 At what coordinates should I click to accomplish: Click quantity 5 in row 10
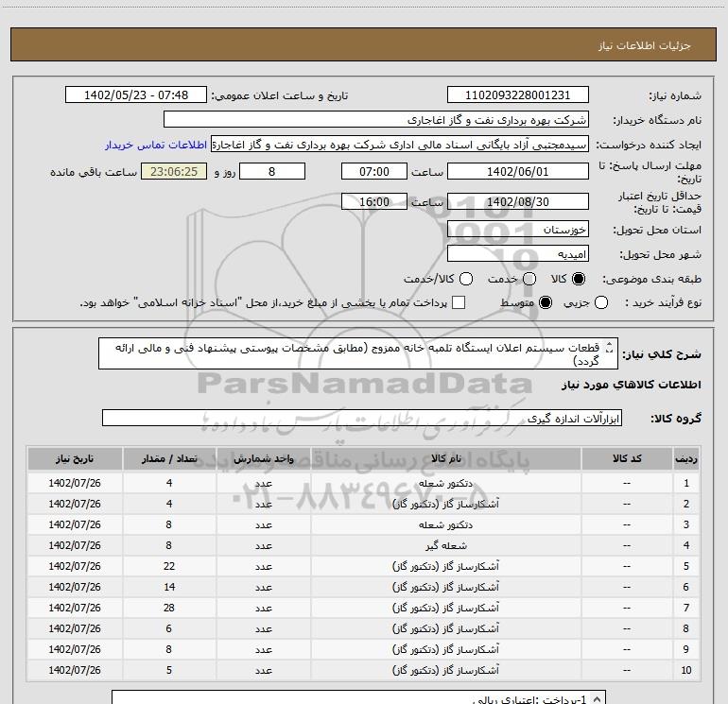169,670
